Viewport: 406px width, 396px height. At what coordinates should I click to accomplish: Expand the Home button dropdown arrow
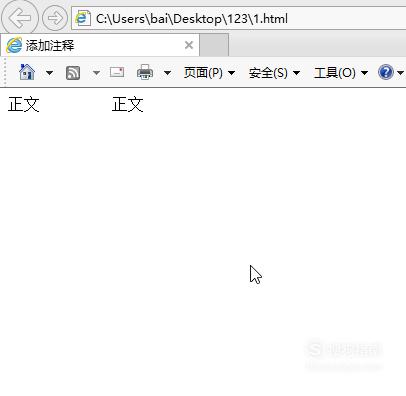(x=49, y=72)
